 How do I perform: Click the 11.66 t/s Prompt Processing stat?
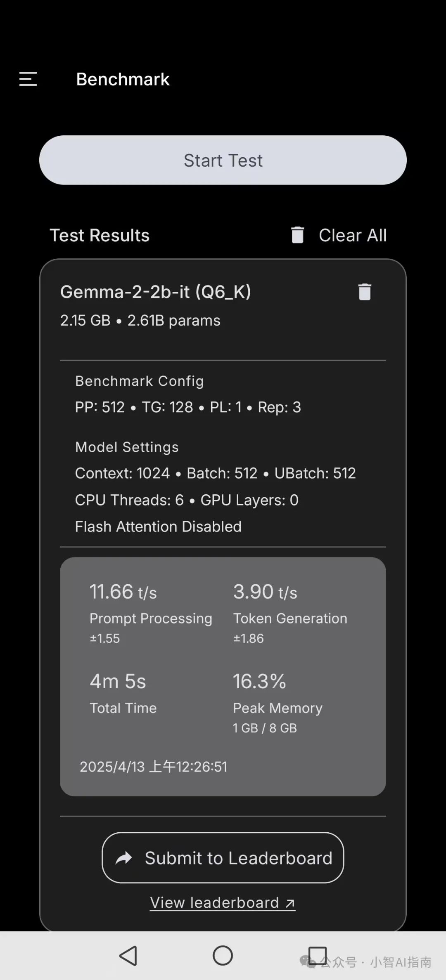pos(123,592)
